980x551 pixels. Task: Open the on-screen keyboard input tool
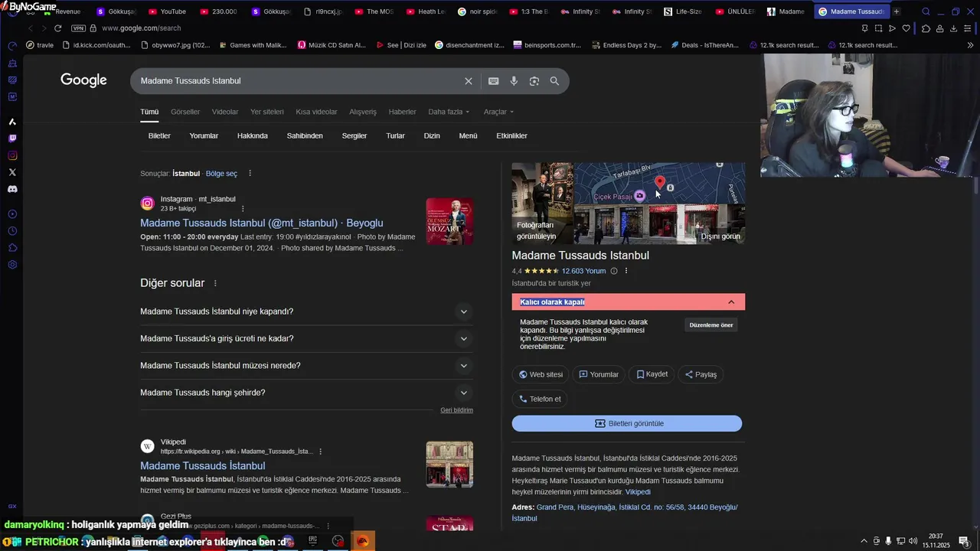(494, 81)
